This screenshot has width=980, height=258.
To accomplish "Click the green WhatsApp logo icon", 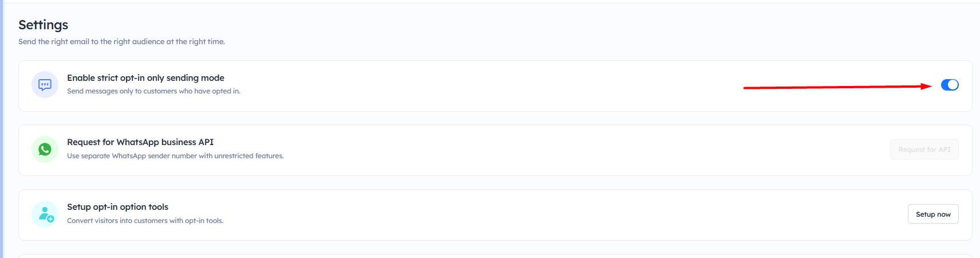I will [x=45, y=150].
